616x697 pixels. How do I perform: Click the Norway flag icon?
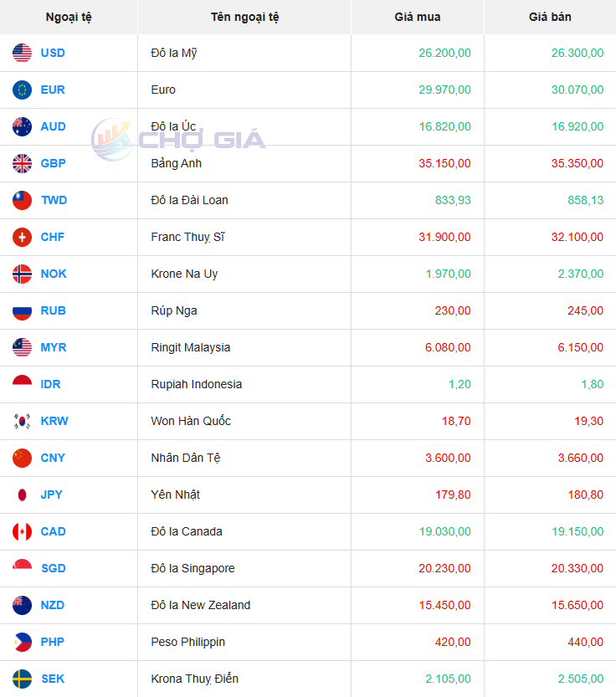point(22,274)
